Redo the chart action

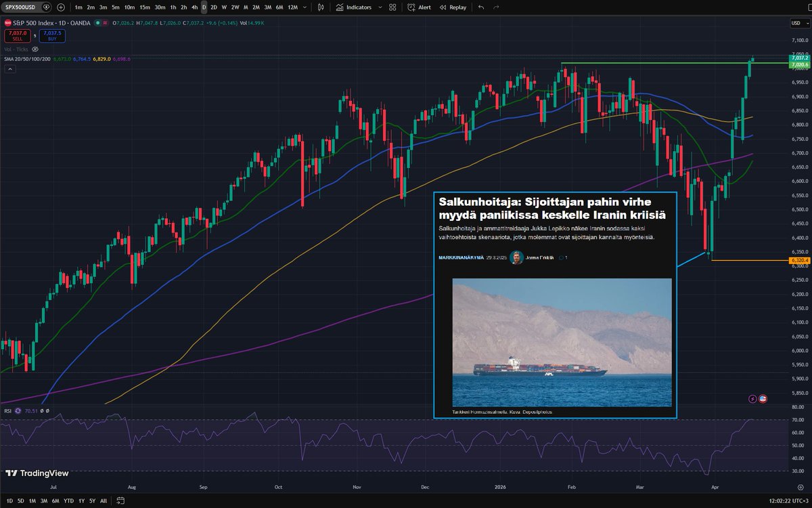coord(497,7)
